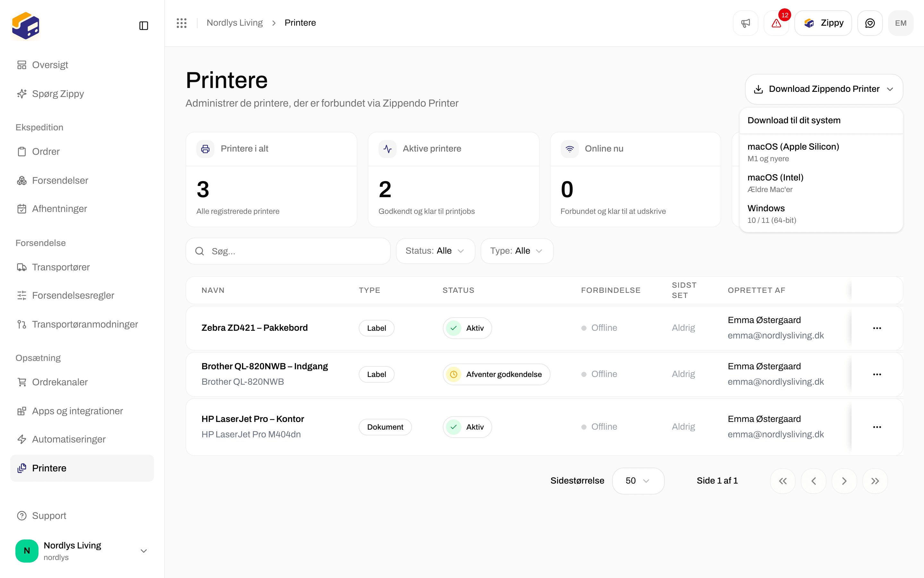Go to the previous page

click(x=814, y=481)
